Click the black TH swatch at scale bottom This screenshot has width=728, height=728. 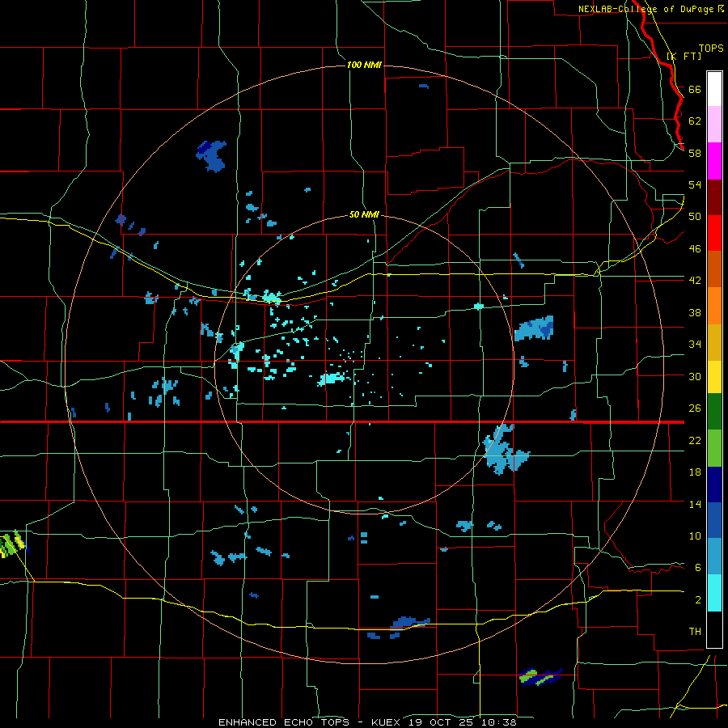[714, 629]
